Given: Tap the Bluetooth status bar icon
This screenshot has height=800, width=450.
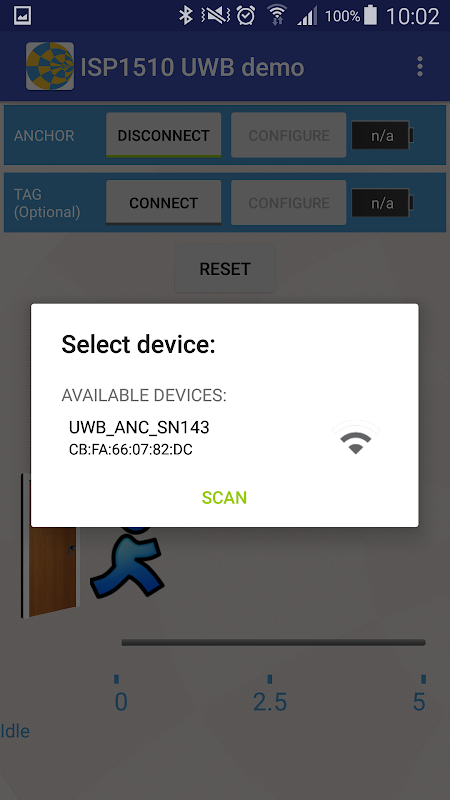Looking at the screenshot, I should 186,15.
